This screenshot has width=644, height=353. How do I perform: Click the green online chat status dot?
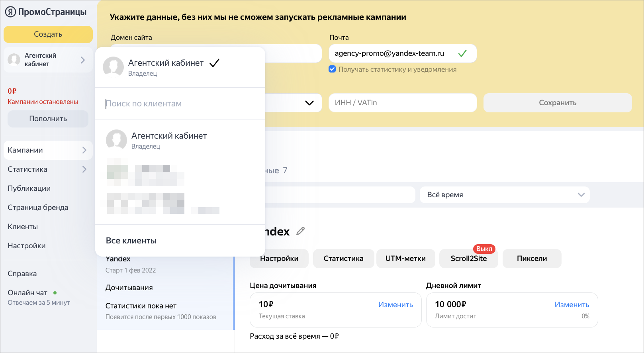tap(55, 293)
